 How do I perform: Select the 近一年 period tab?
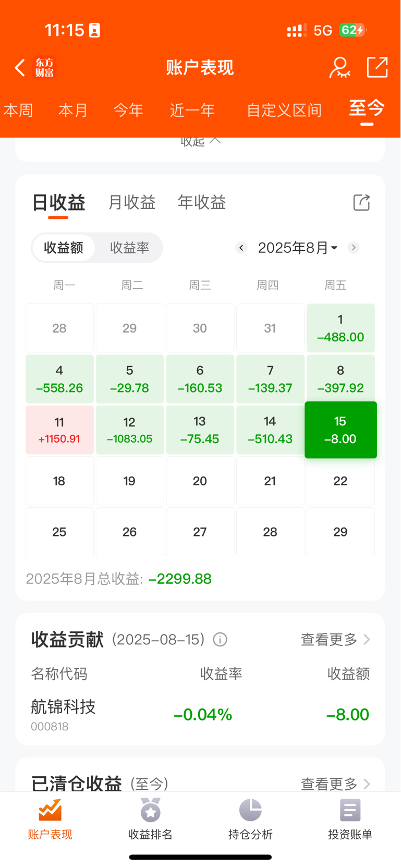[x=192, y=110]
